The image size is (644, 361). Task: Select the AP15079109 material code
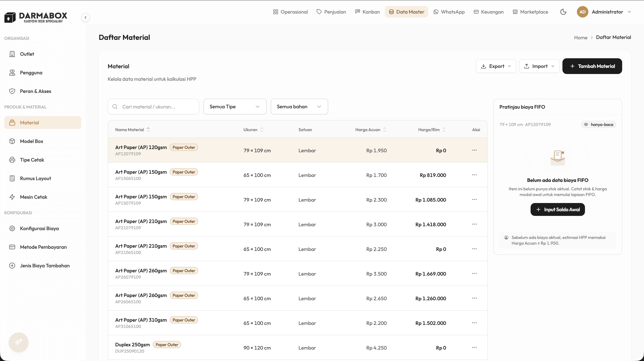click(x=128, y=203)
